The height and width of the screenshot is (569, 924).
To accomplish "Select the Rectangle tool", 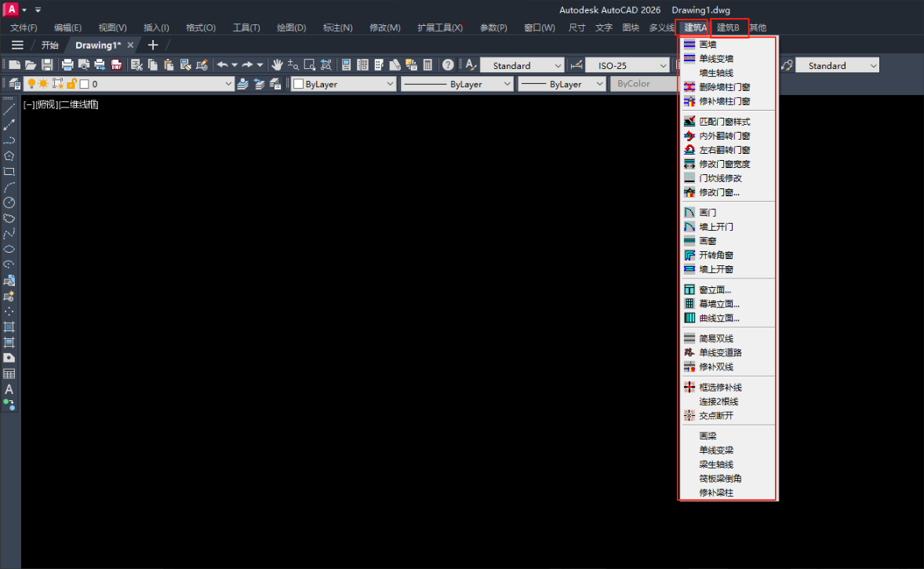I will pyautogui.click(x=9, y=171).
